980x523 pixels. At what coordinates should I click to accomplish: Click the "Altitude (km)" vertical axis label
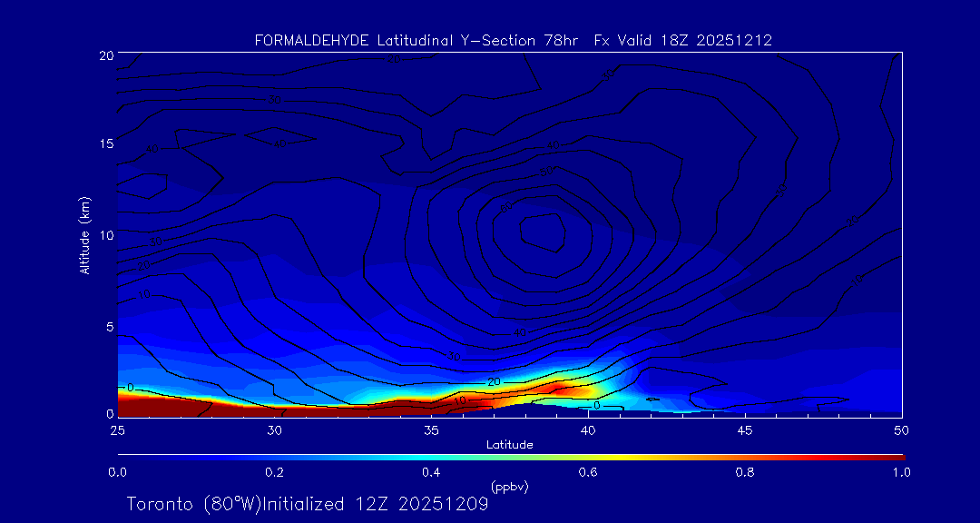click(x=84, y=235)
